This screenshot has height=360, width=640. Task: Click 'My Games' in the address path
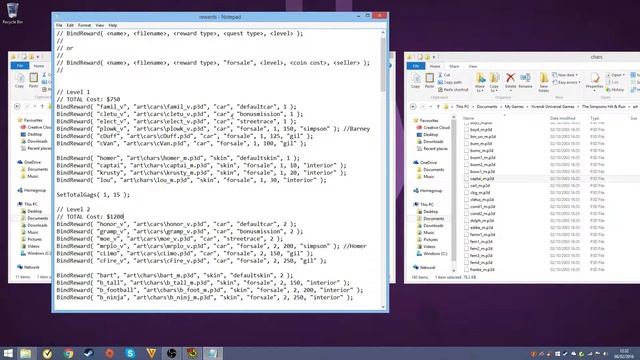[514, 107]
